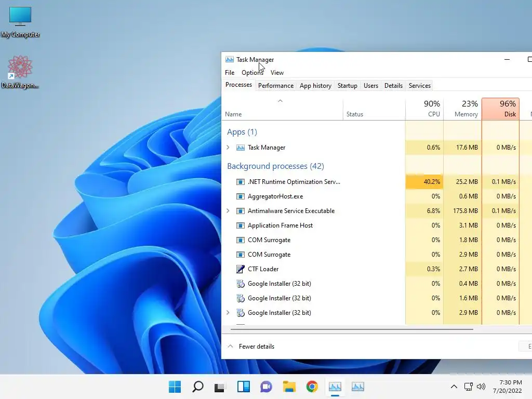Viewport: 532px width, 399px height.
Task: Click the CTF Loader pen icon
Action: click(240, 269)
